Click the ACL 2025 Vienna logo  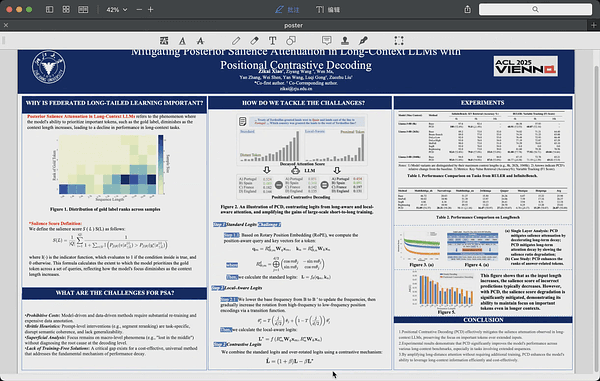[525, 66]
